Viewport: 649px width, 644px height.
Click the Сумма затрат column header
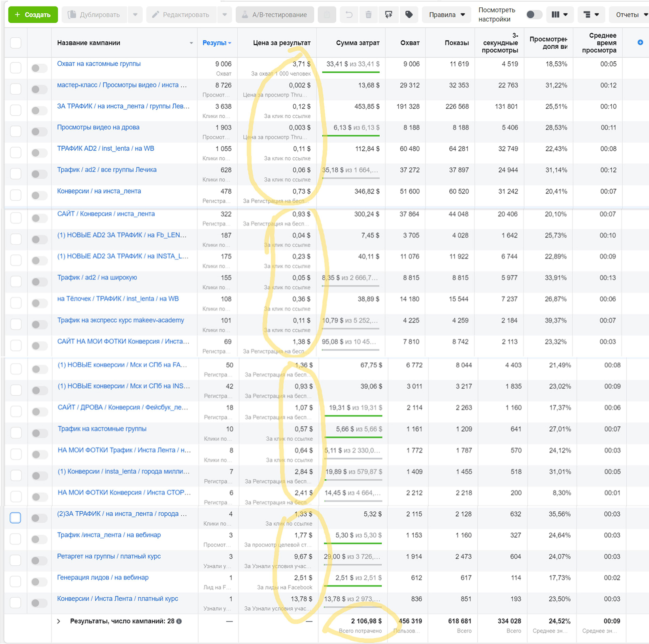point(358,43)
